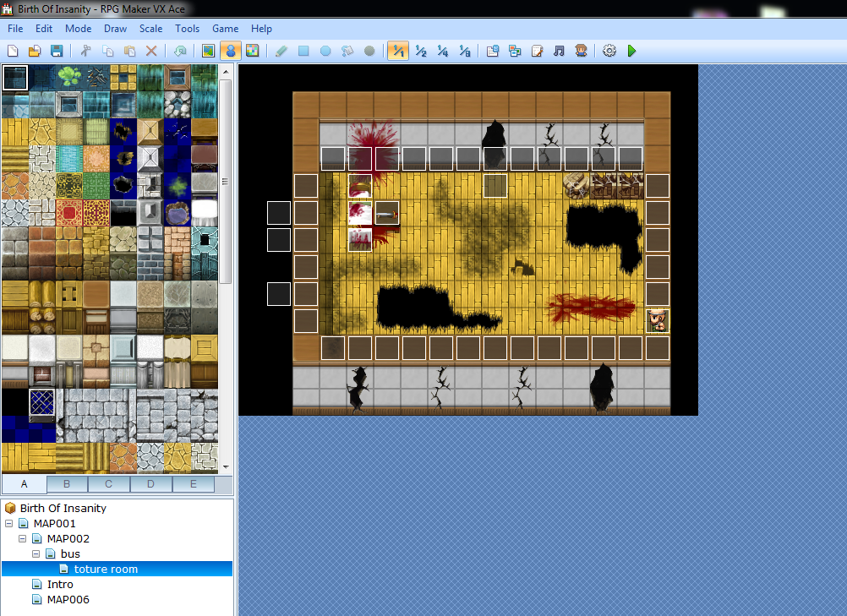Open the Script Editor icon

tap(537, 51)
